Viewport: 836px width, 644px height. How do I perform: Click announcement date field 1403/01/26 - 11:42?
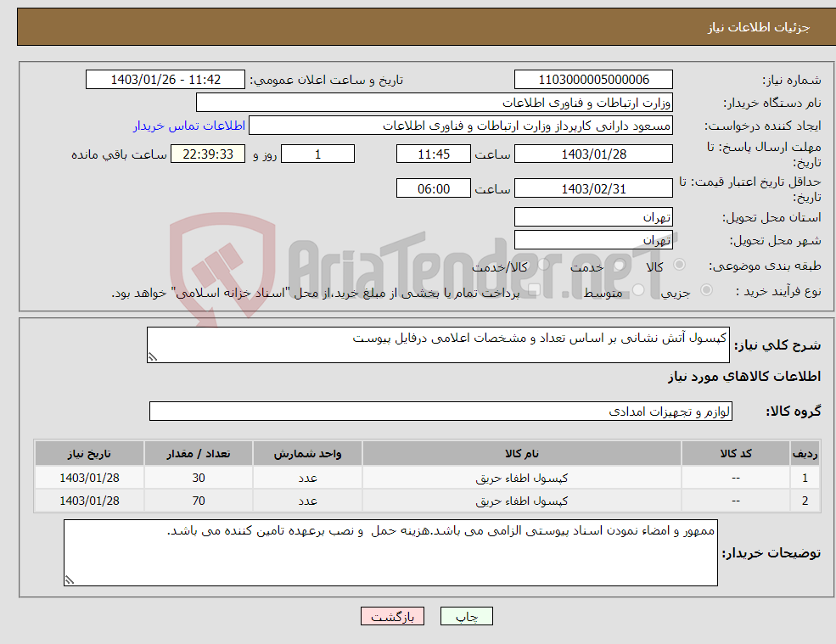click(x=166, y=80)
